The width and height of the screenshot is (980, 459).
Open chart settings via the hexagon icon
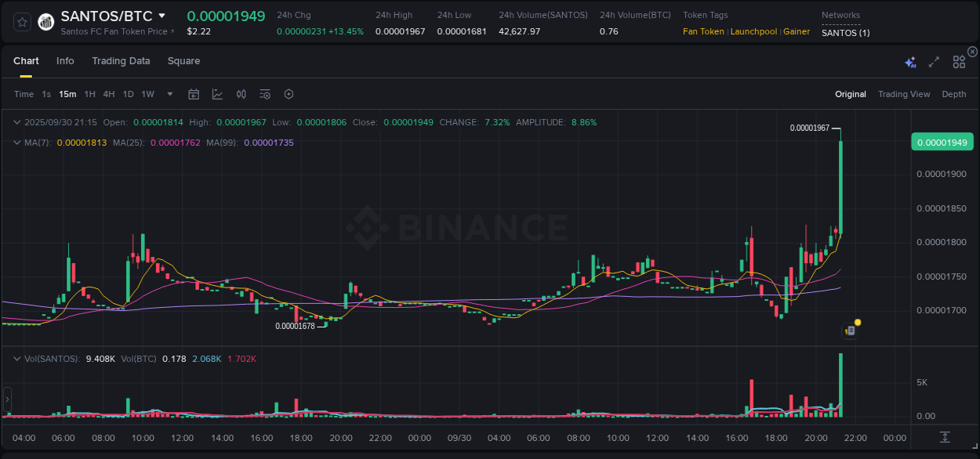pos(289,93)
